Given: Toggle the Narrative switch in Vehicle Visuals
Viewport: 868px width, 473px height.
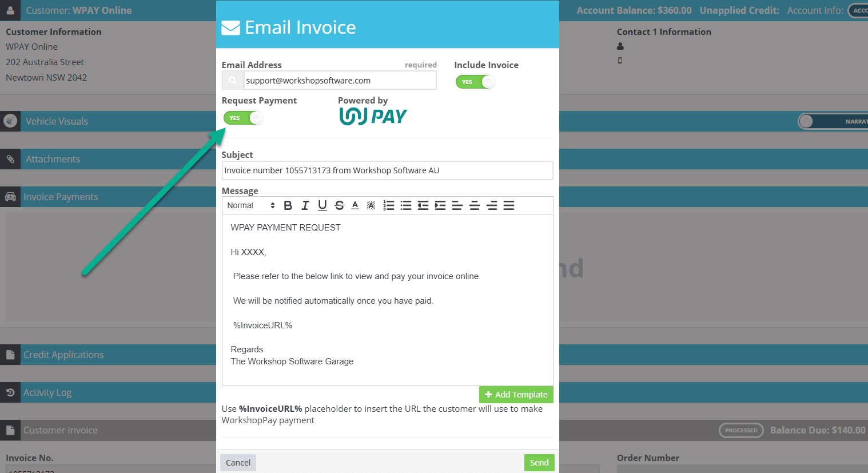Looking at the screenshot, I should [x=833, y=121].
